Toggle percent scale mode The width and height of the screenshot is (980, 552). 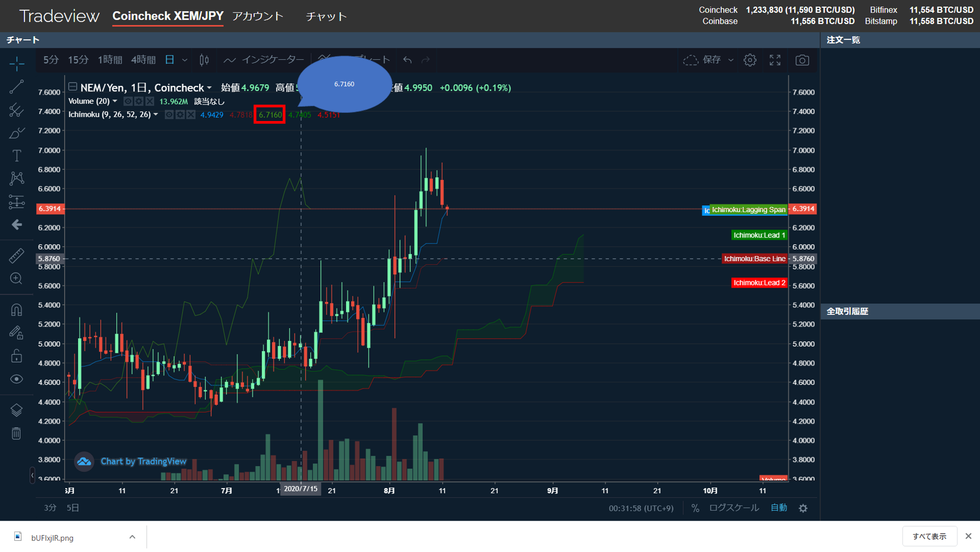click(695, 509)
